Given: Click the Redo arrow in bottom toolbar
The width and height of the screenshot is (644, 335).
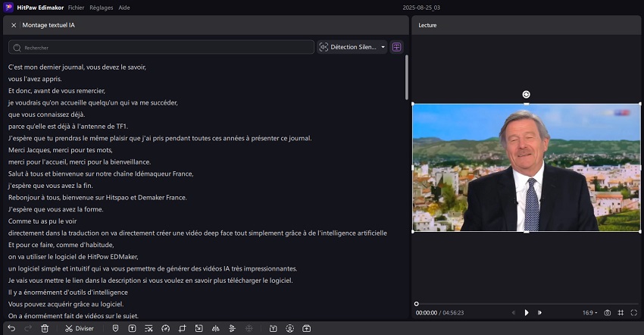Looking at the screenshot, I should click(28, 328).
